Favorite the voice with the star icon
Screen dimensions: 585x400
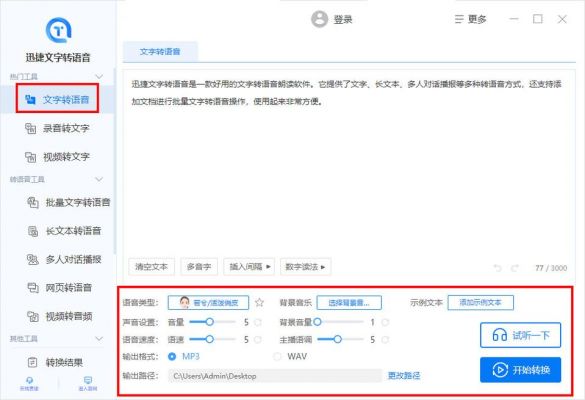(259, 302)
